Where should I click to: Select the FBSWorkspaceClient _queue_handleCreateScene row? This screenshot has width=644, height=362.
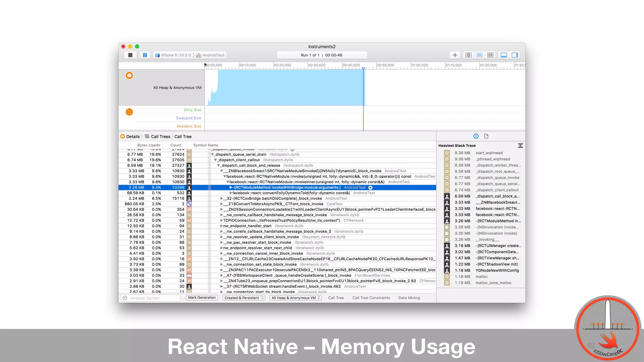277,276
